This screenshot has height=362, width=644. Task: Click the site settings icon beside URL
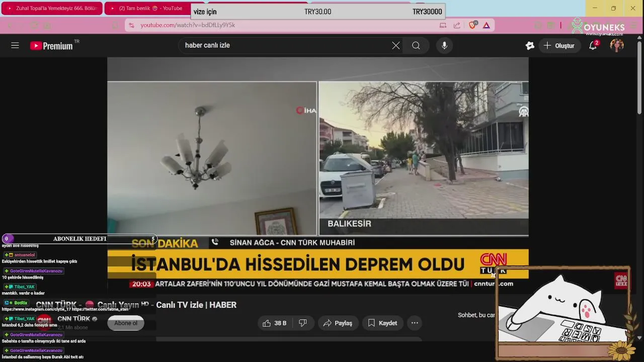131,25
